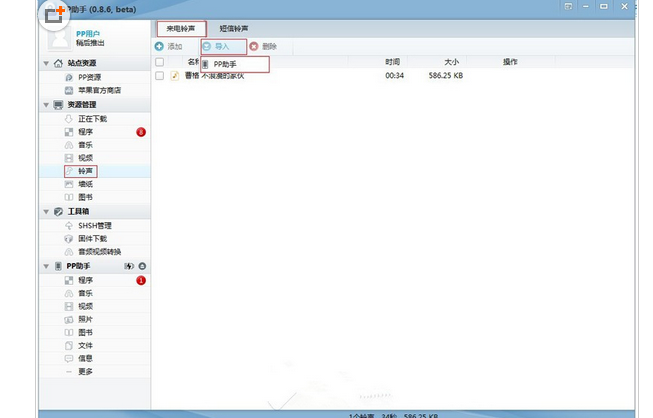Open 正在下载 download icon
This screenshot has height=418, width=653.
click(x=69, y=119)
